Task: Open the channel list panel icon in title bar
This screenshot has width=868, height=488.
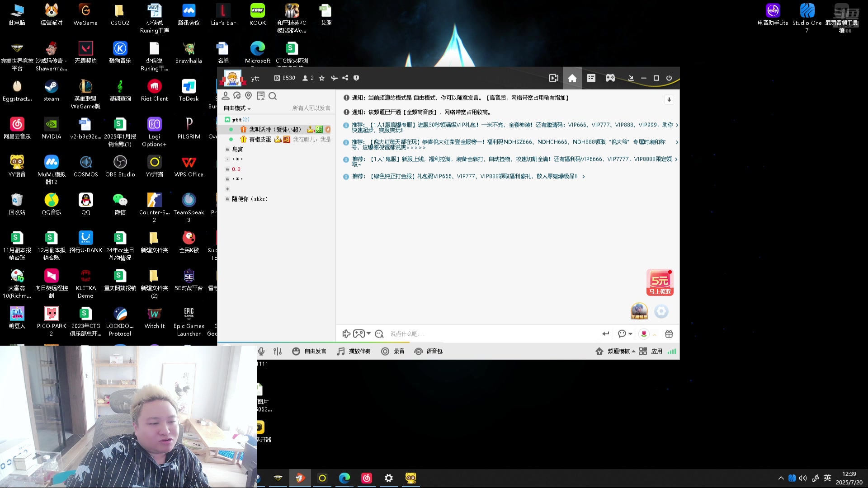Action: pyautogui.click(x=591, y=78)
